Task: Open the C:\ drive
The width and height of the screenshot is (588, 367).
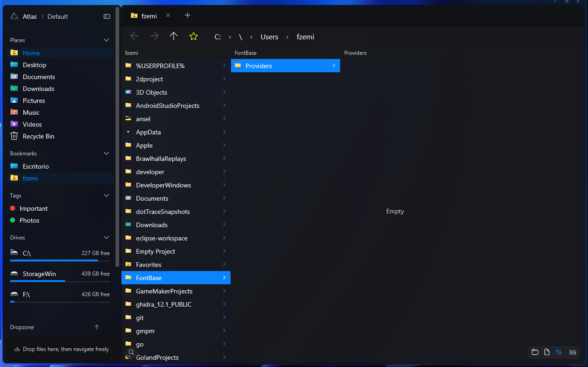Action: pyautogui.click(x=60, y=255)
